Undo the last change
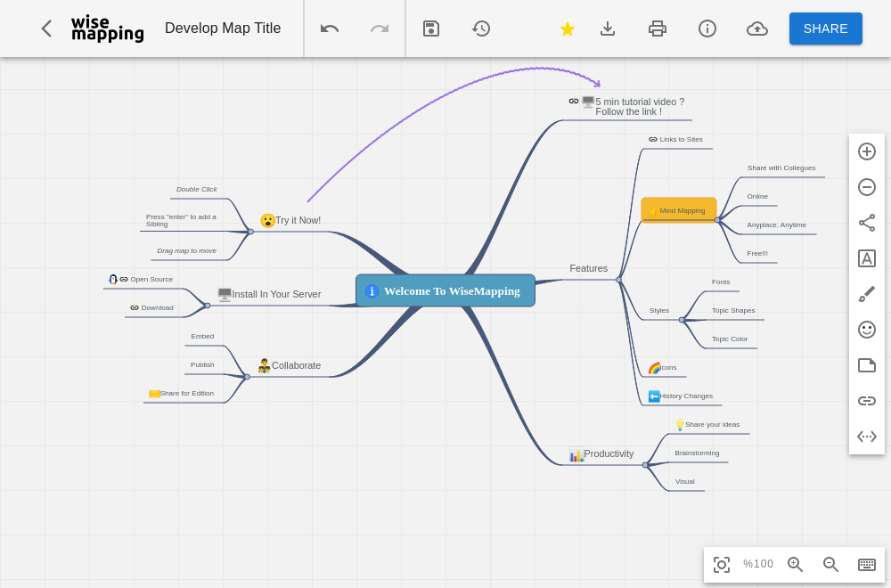The width and height of the screenshot is (891, 588). 330,29
